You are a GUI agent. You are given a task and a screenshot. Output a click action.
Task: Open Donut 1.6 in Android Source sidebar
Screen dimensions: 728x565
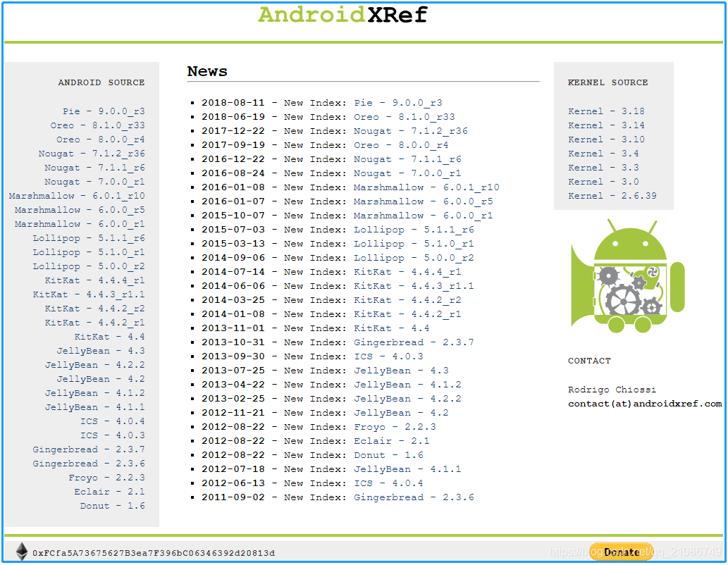click(x=113, y=506)
